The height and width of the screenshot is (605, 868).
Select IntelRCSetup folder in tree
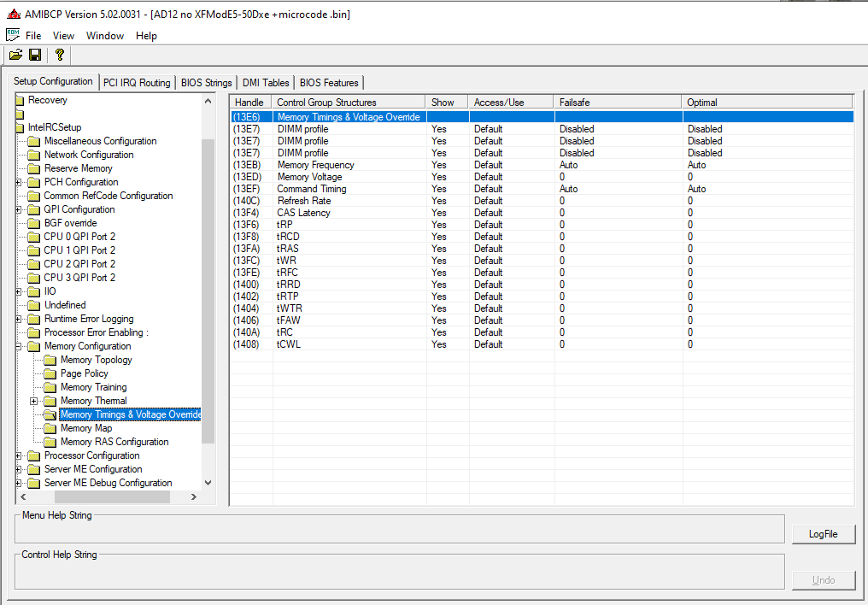[55, 127]
